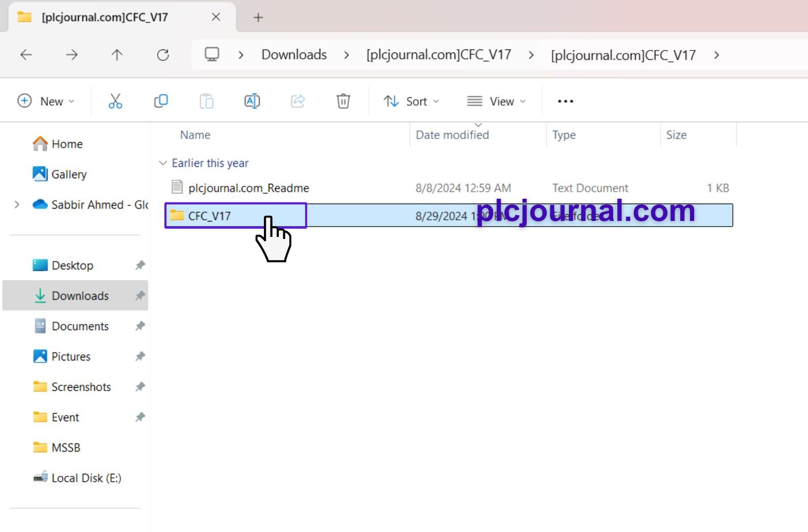This screenshot has width=808, height=532.
Task: Click the pin icon beside Downloads
Action: click(x=140, y=296)
